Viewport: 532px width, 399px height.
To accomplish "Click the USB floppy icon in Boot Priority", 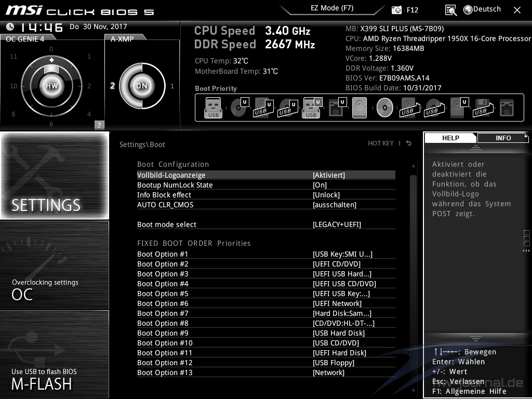I will pos(482,108).
